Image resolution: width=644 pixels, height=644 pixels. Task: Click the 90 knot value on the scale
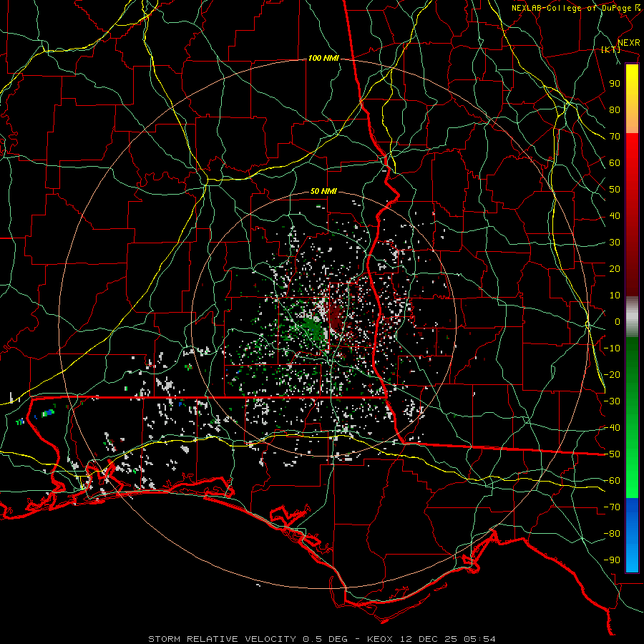point(615,84)
